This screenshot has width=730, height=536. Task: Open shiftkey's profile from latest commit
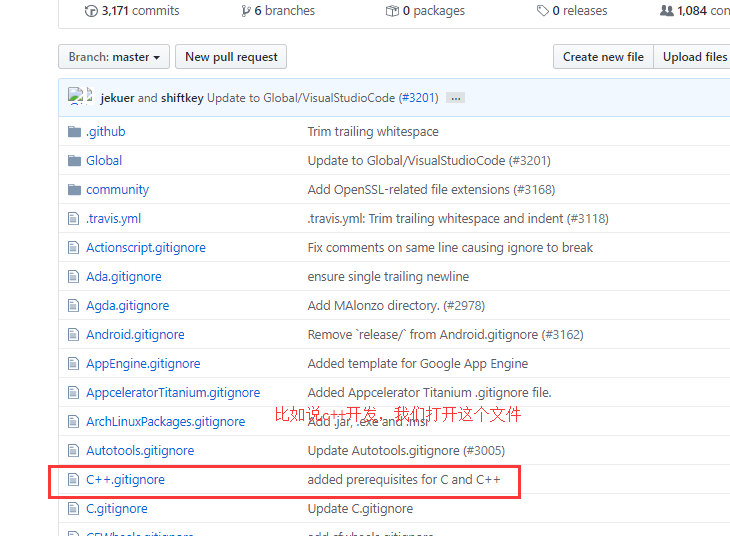pyautogui.click(x=182, y=98)
